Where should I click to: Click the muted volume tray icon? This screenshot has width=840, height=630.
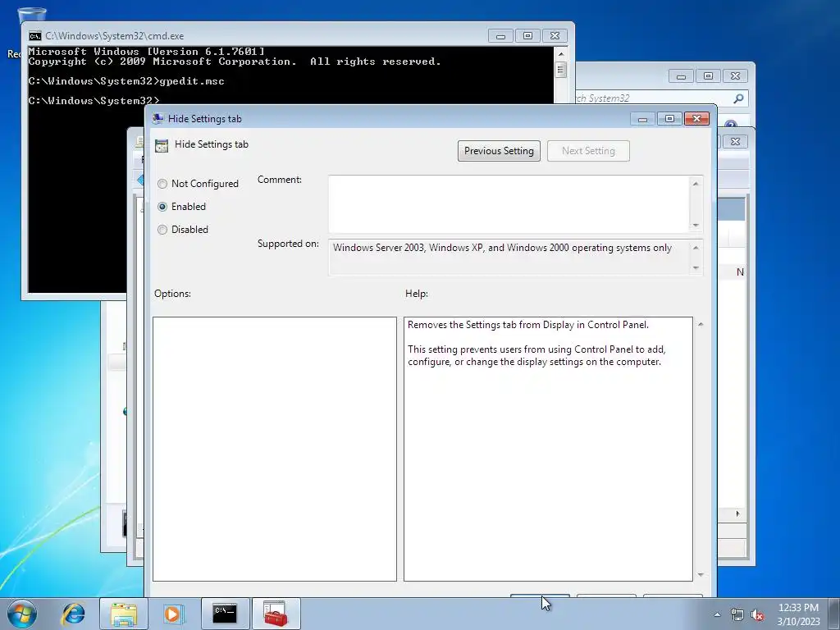tap(757, 615)
